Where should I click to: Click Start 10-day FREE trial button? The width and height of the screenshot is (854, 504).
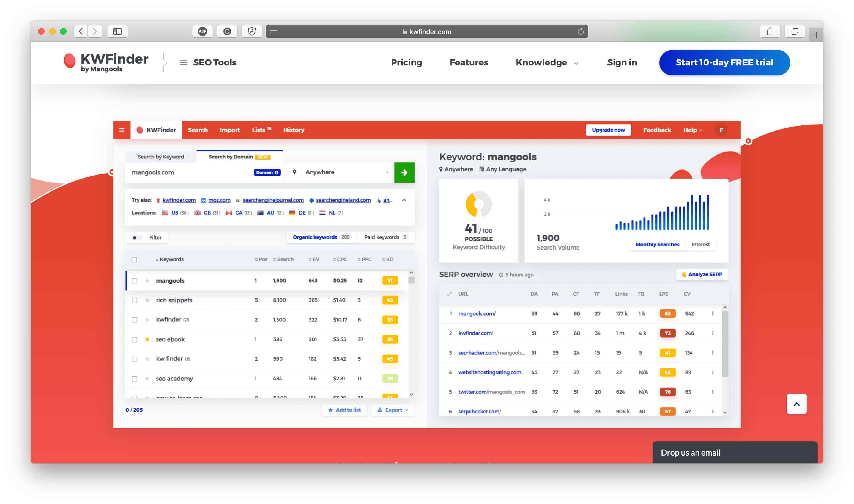[x=724, y=62]
